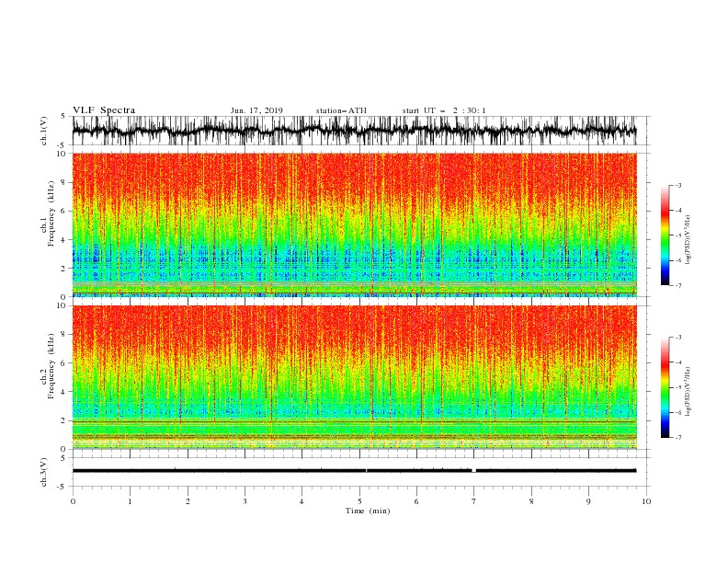Click the ch.1 'Frequency (kHz)' axis label
This screenshot has width=728, height=563.
[51, 214]
